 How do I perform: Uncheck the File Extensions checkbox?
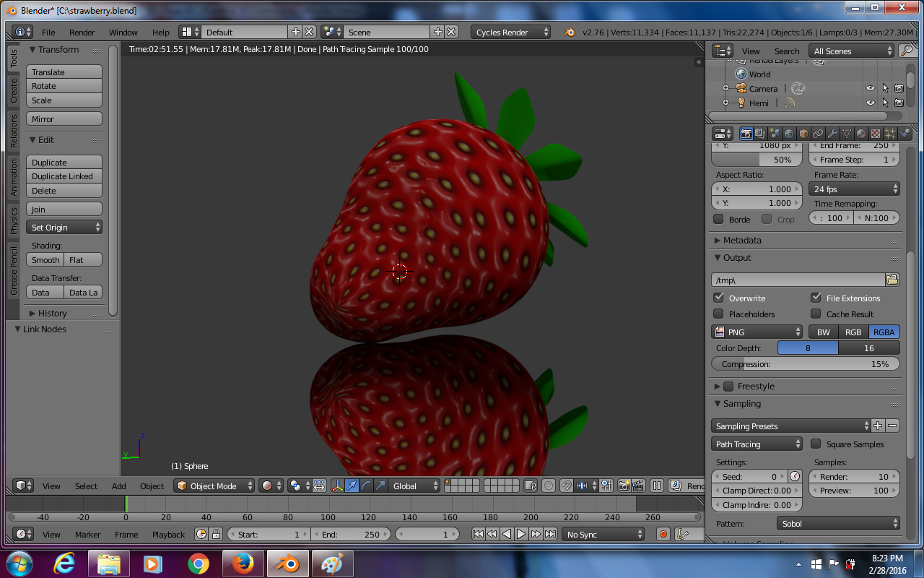[816, 298]
